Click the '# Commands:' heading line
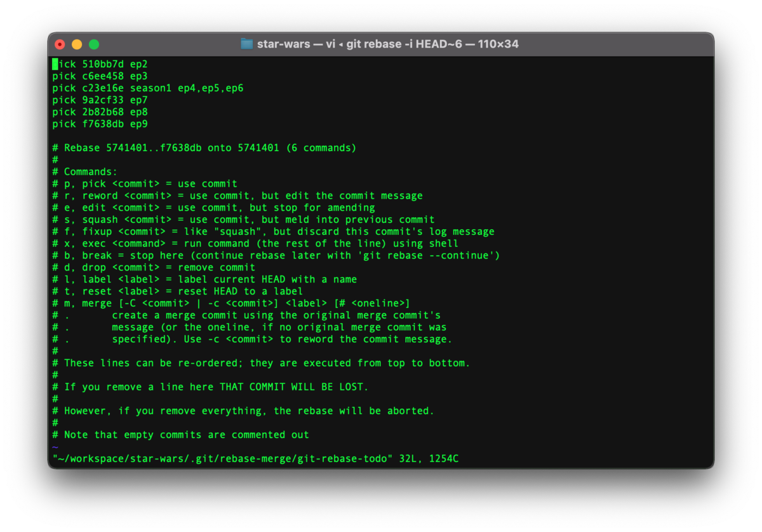 point(85,172)
